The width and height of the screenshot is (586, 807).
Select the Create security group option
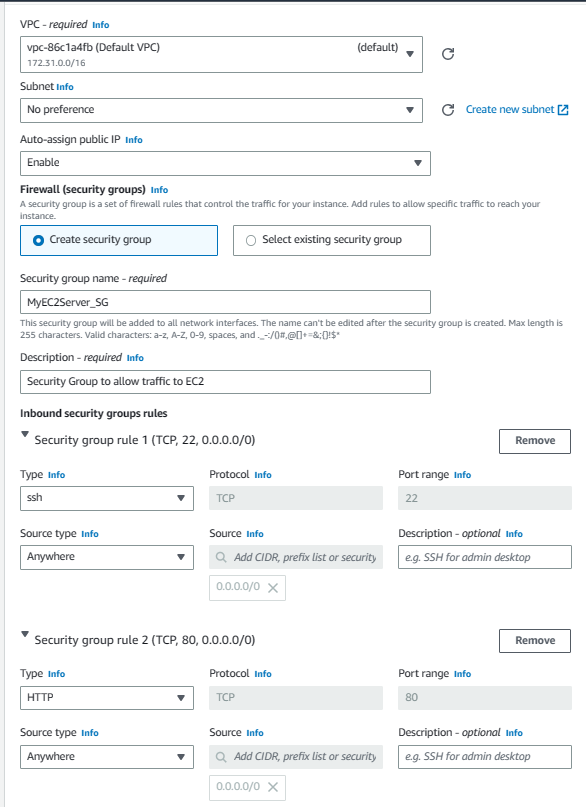[119, 240]
